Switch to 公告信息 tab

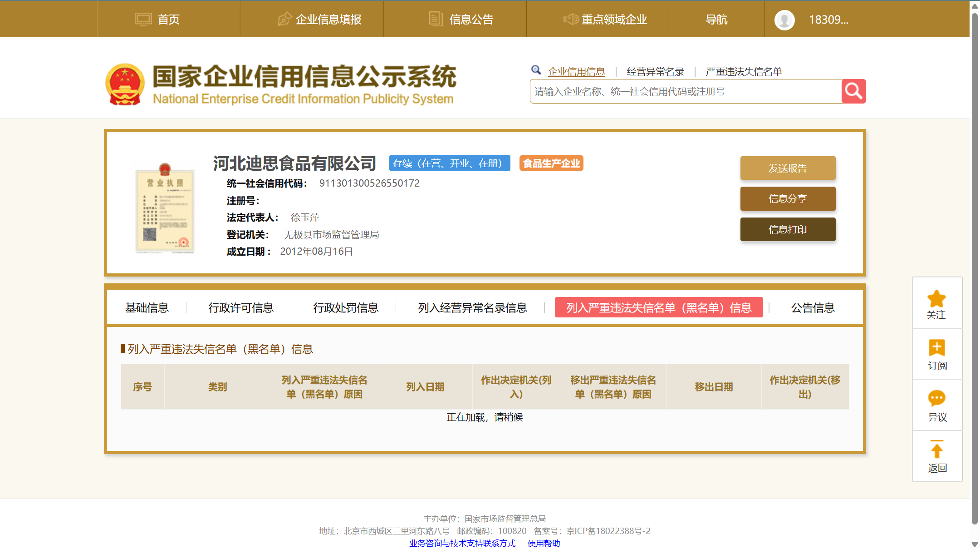813,307
